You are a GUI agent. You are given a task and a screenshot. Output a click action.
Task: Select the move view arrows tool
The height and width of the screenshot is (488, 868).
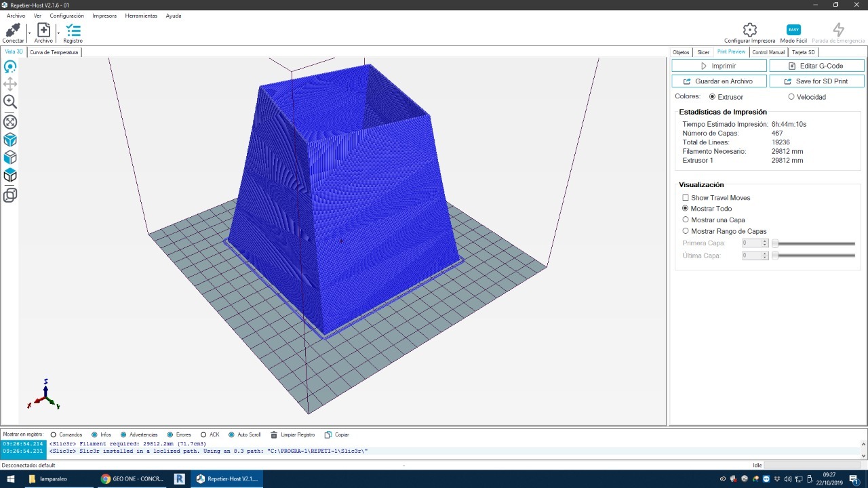10,84
